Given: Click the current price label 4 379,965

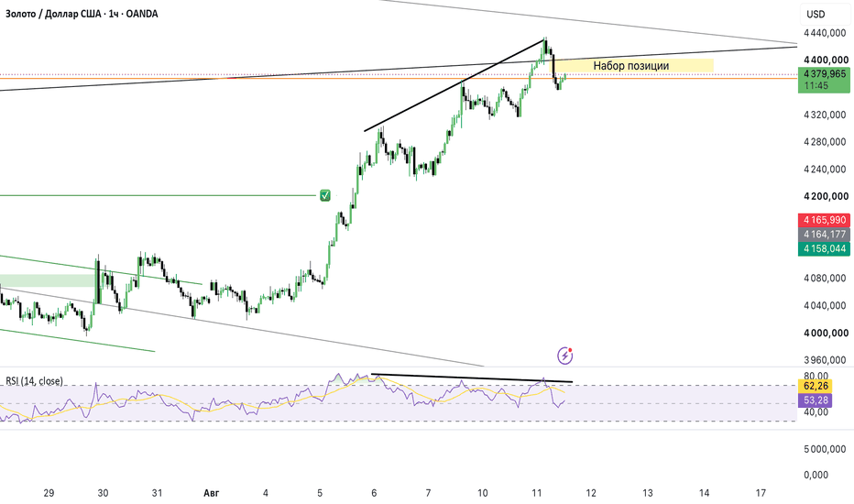Looking at the screenshot, I should coord(825,73).
